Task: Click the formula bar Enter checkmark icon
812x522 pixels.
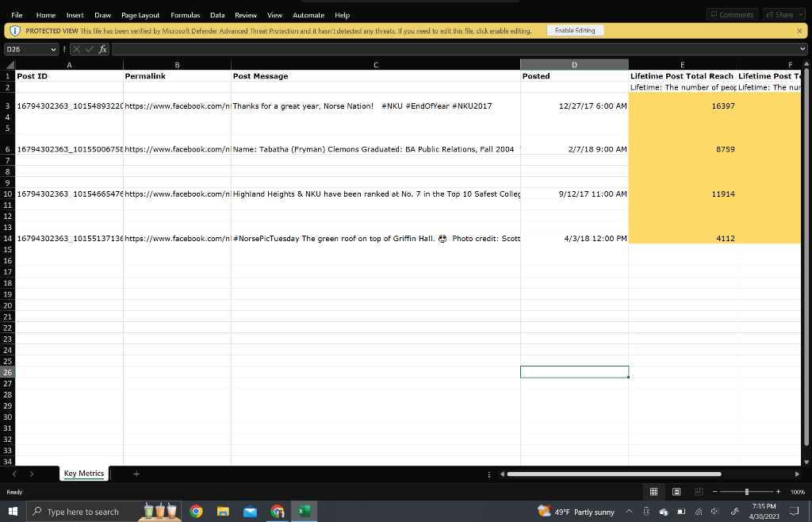Action: 89,49
